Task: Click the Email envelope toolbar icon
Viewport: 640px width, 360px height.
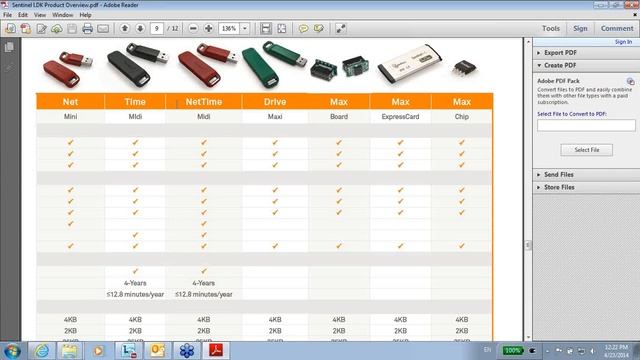Action: [x=103, y=29]
